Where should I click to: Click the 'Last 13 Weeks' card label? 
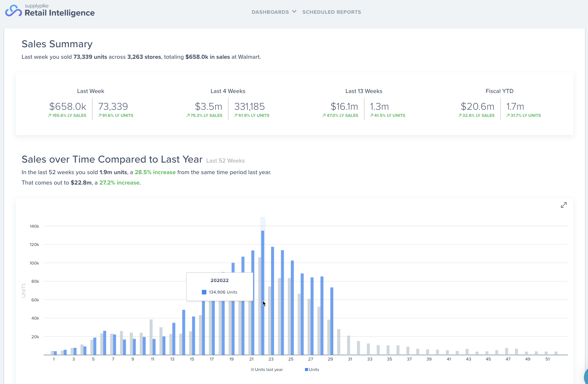coord(364,91)
